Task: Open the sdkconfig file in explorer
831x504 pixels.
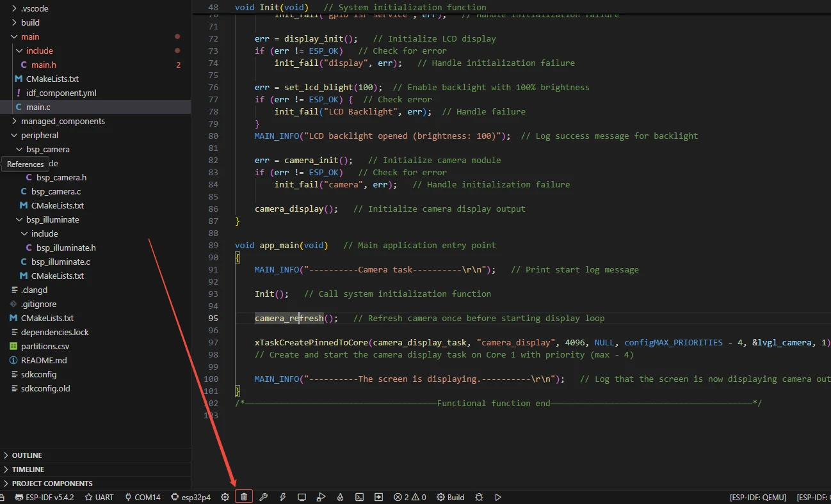Action: pyautogui.click(x=38, y=374)
